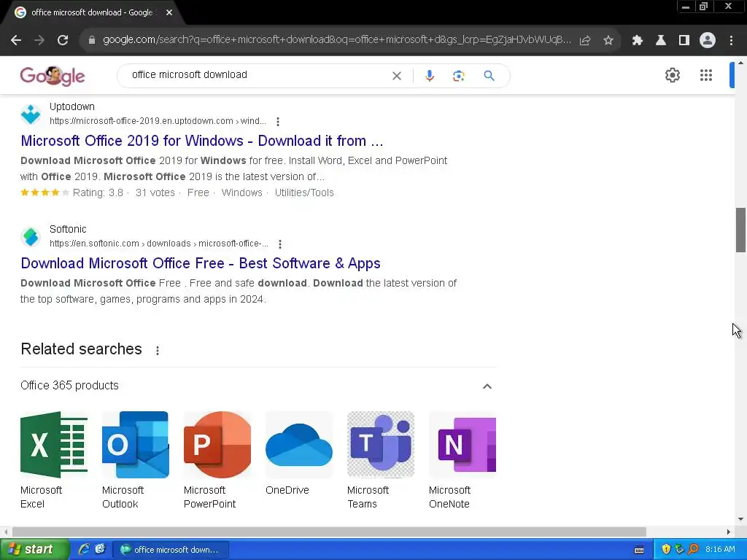This screenshot has width=747, height=560.
Task: Toggle the browser side panel icon
Action: (x=684, y=41)
